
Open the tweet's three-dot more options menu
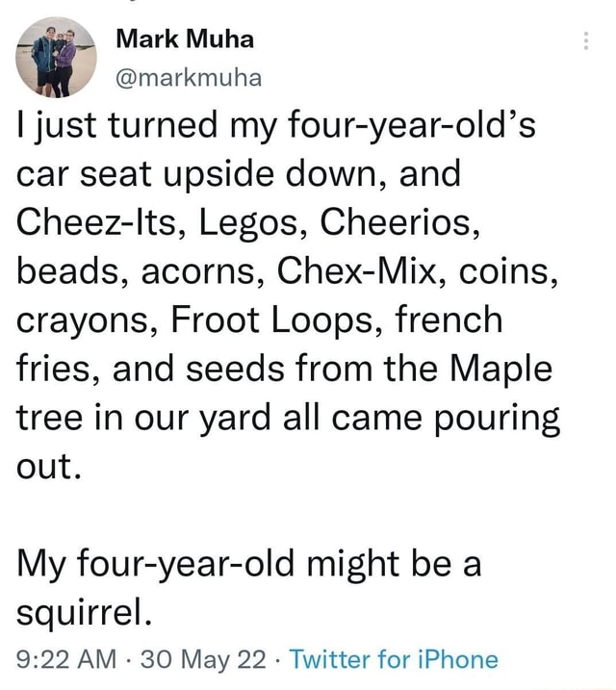[585, 39]
